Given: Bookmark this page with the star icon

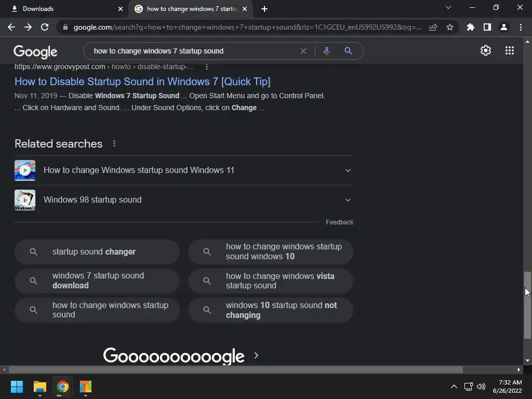Looking at the screenshot, I should [x=450, y=27].
